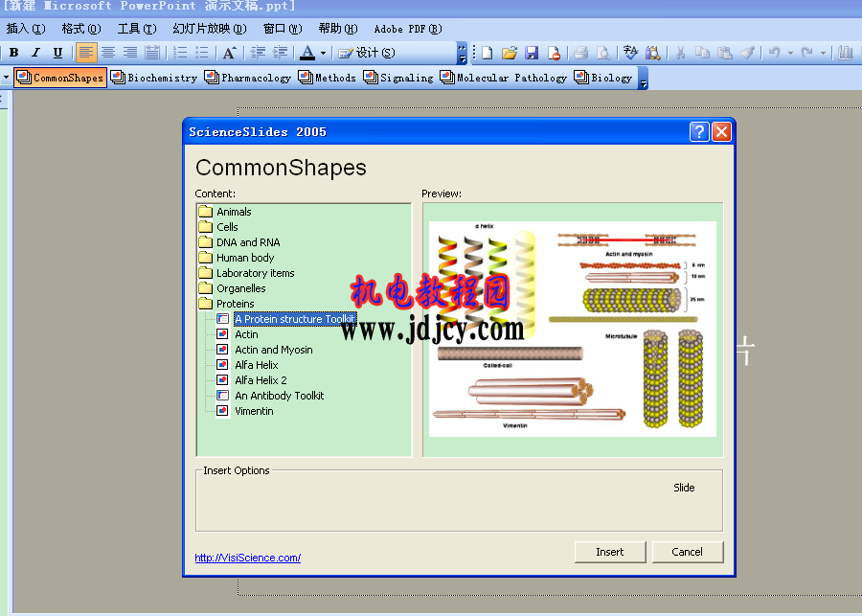Open the 幻灯片放映 (Slide Show) menu
Viewport: 862px width, 616px height.
click(x=210, y=29)
